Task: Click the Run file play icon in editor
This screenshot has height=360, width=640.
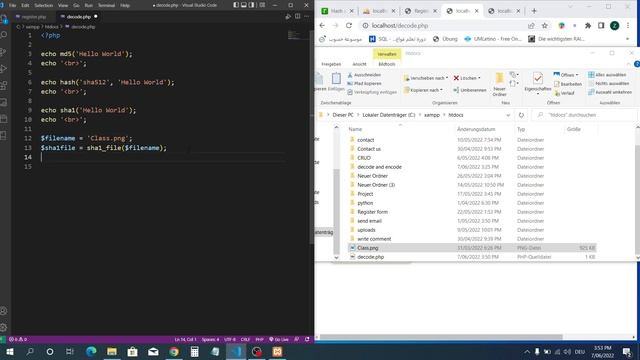Action: (288, 16)
